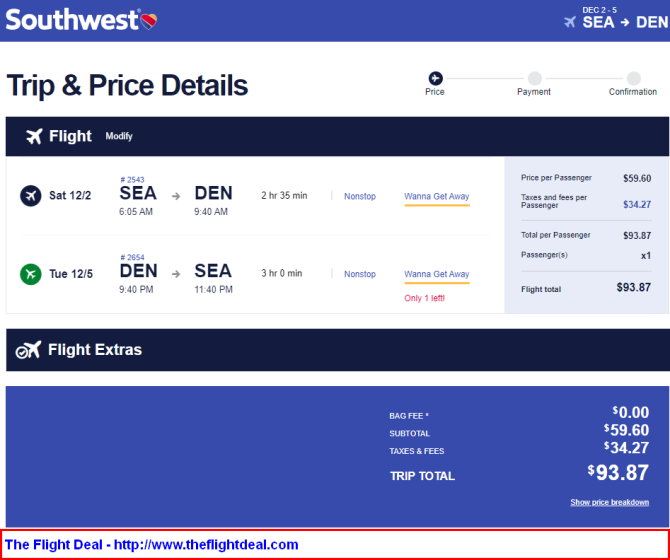Click the arrow between DEN and SEA
Screen dimensions: 670x560
pyautogui.click(x=176, y=274)
